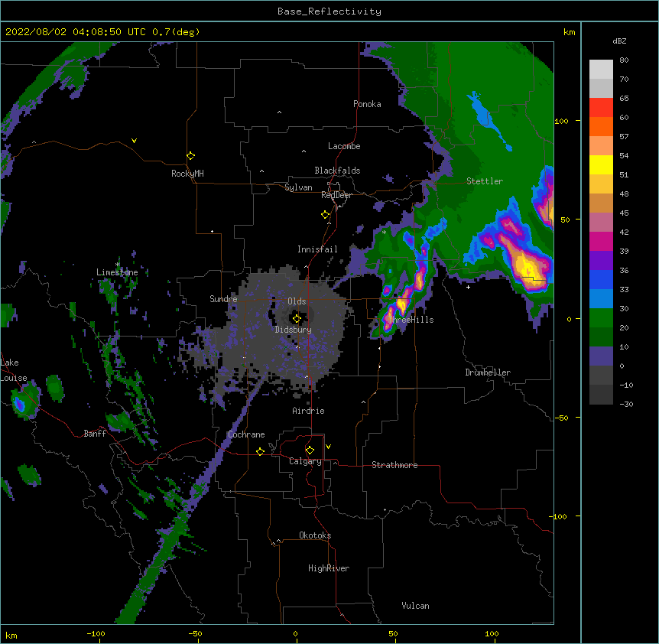Click the Sundre town label

click(x=223, y=299)
